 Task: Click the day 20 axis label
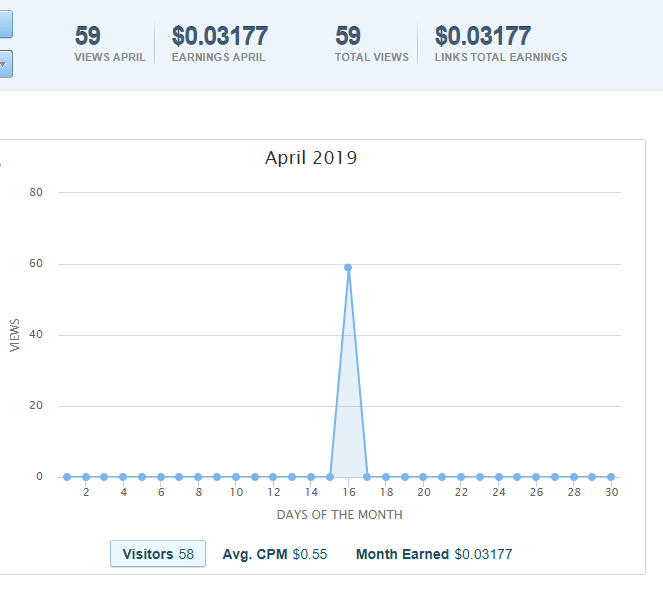[423, 492]
